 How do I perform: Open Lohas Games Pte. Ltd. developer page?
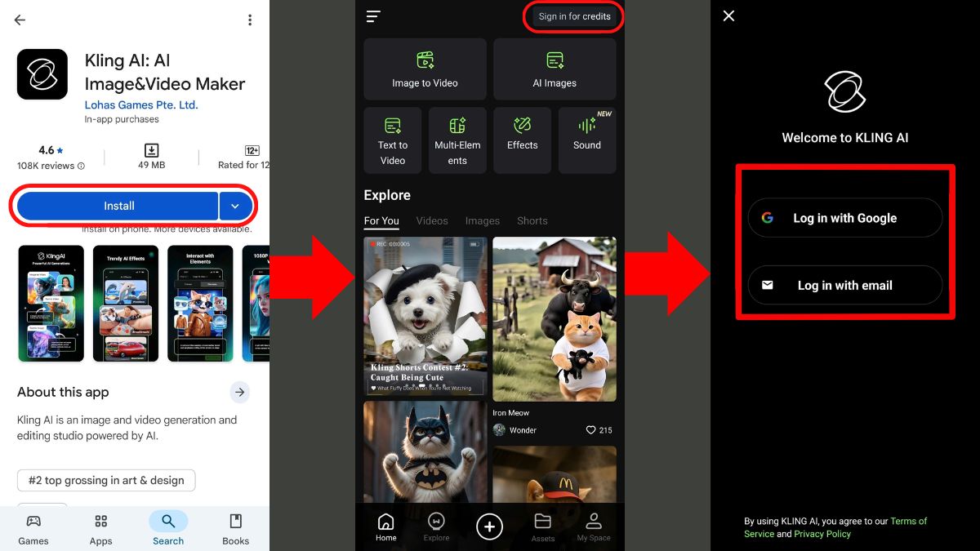pyautogui.click(x=141, y=104)
